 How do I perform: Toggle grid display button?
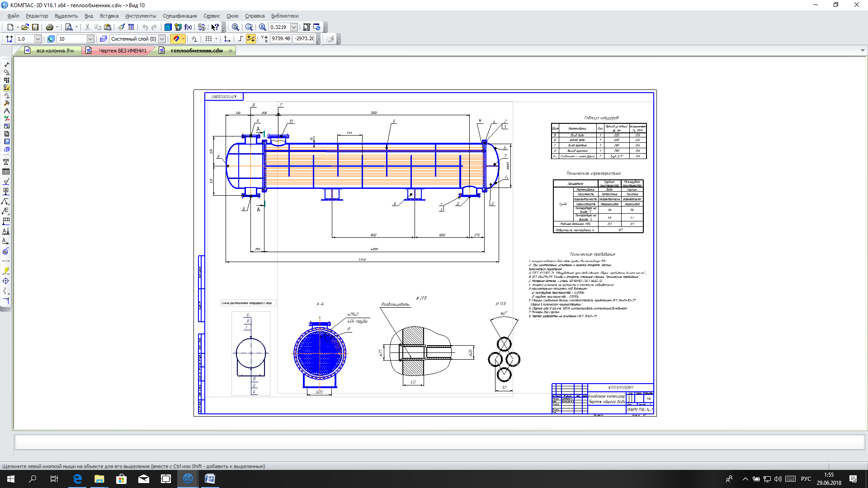(208, 39)
